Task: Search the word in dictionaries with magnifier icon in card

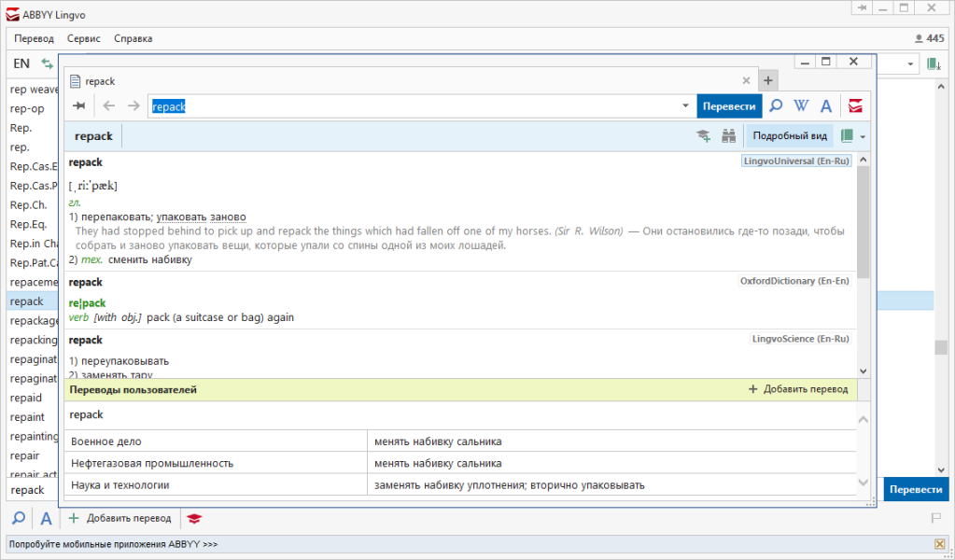Action: [x=776, y=105]
